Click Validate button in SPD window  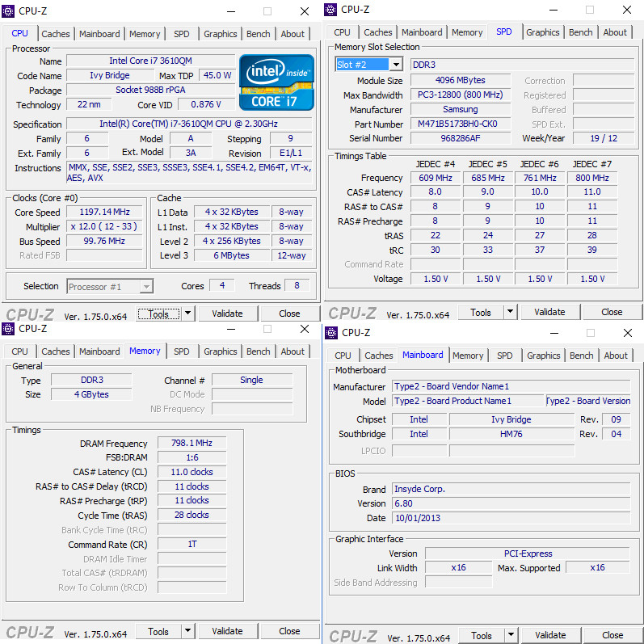549,312
